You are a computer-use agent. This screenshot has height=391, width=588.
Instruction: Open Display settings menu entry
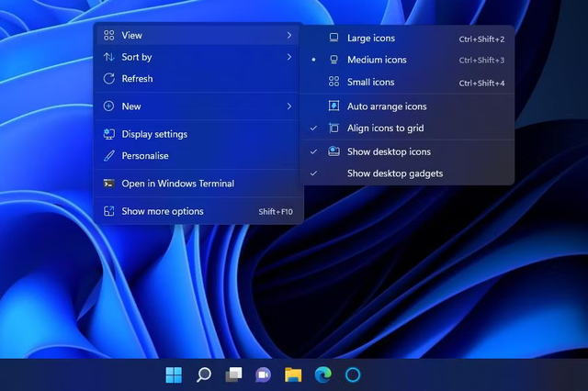click(x=198, y=134)
